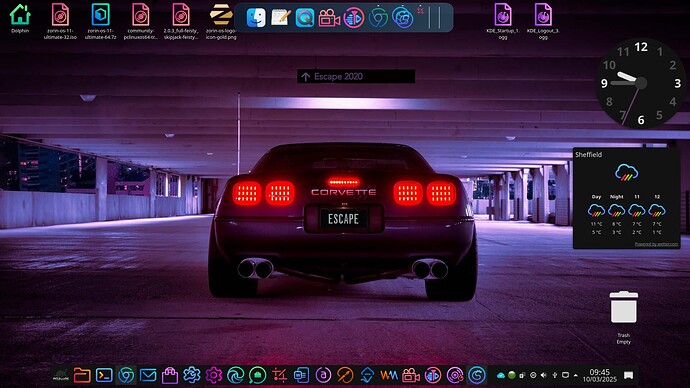690x388 pixels.
Task: Open magenta gear system settings in panel
Action: (x=213, y=375)
